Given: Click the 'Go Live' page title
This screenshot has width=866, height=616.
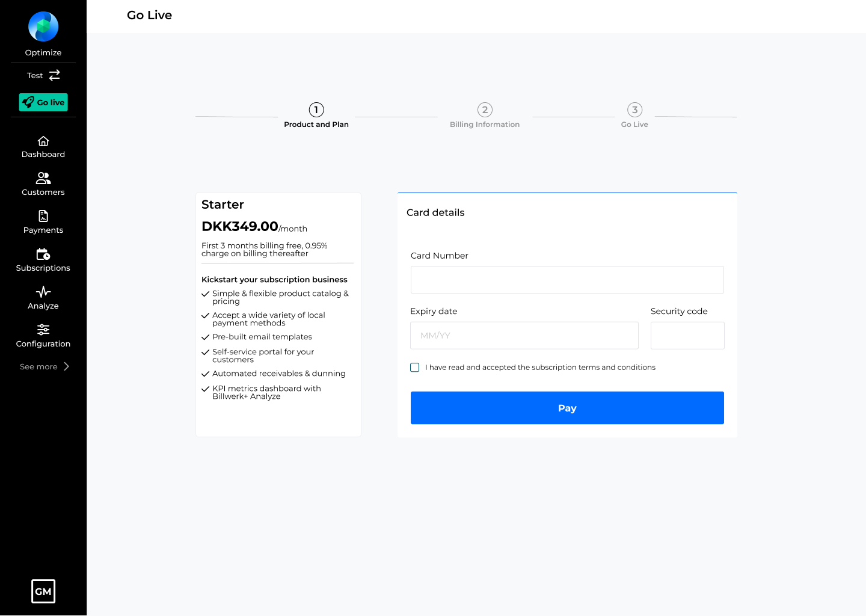Looking at the screenshot, I should [x=150, y=15].
